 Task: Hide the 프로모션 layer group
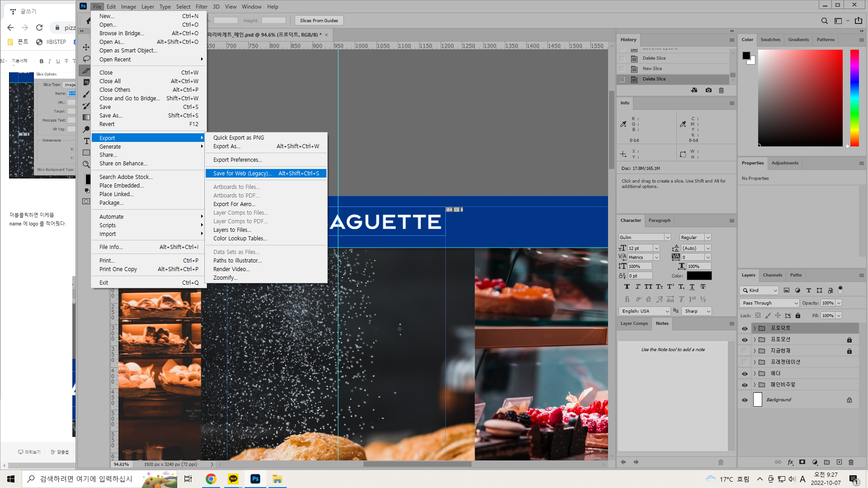point(745,339)
